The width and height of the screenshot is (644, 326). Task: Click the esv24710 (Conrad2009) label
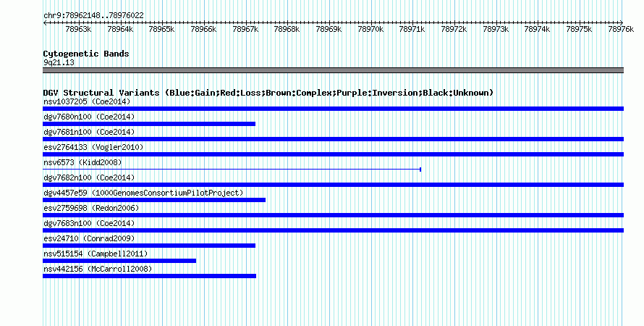point(89,238)
